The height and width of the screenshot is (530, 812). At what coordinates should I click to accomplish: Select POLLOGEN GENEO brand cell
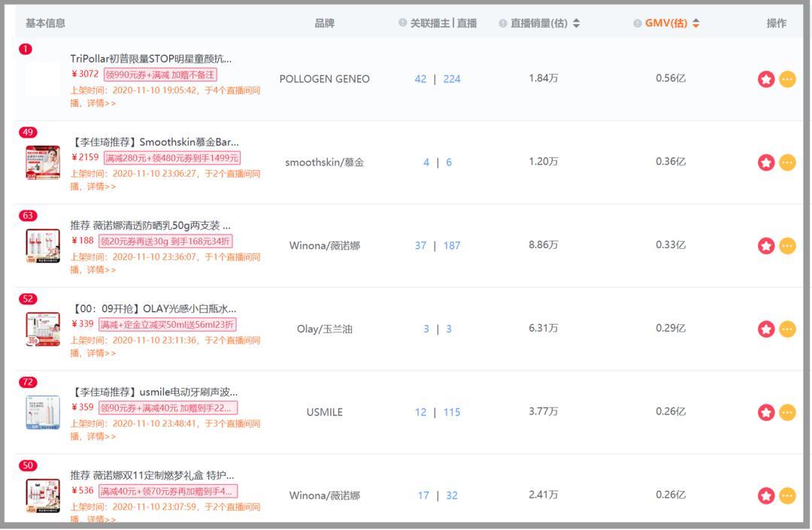(325, 79)
